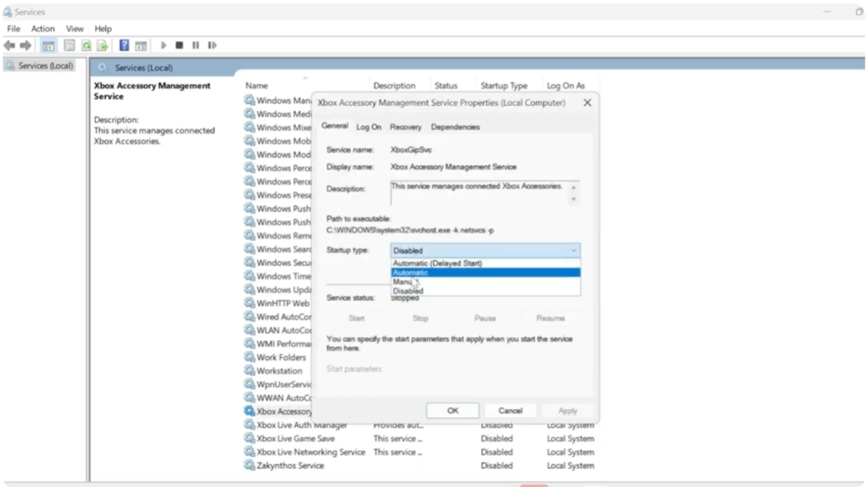Click the Forward arrow in the toolbar
The image size is (868, 487).
[25, 46]
